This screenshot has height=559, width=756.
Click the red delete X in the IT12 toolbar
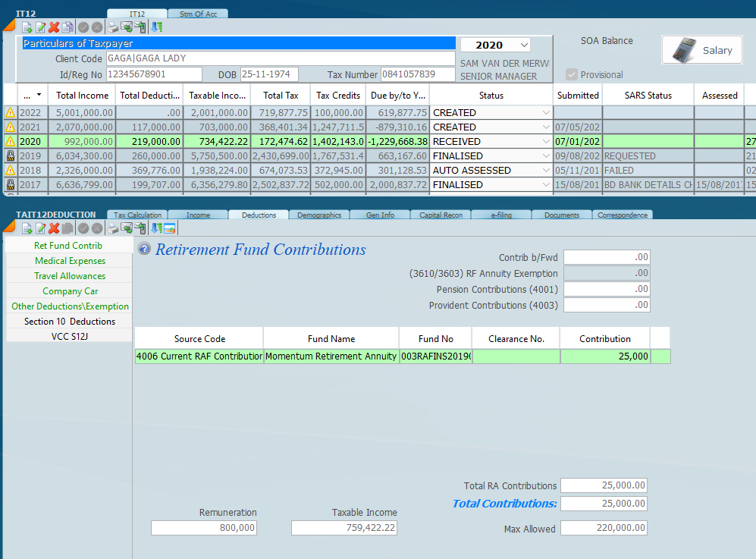pyautogui.click(x=55, y=27)
